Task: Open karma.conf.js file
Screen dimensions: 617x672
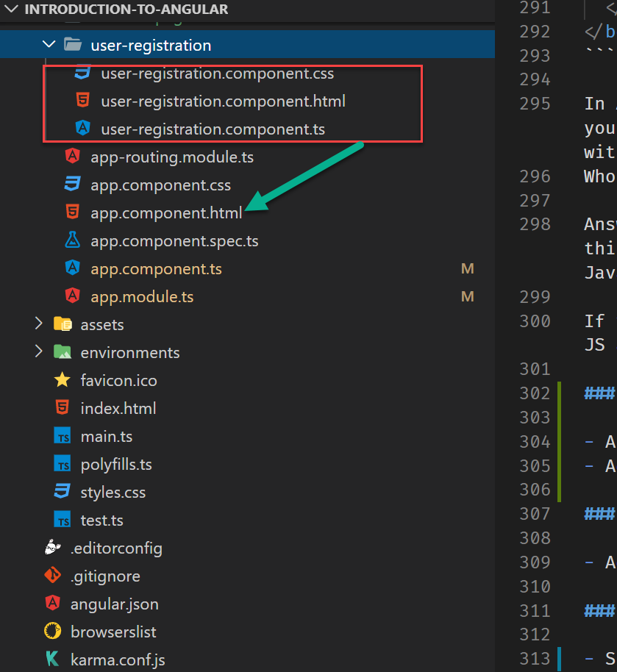Action: tap(118, 660)
